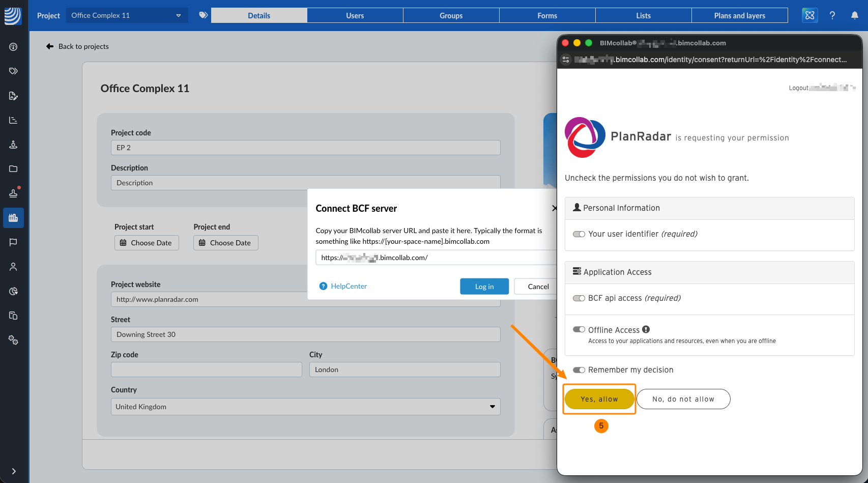Click the Description input field
This screenshot has height=483, width=868.
tap(306, 183)
